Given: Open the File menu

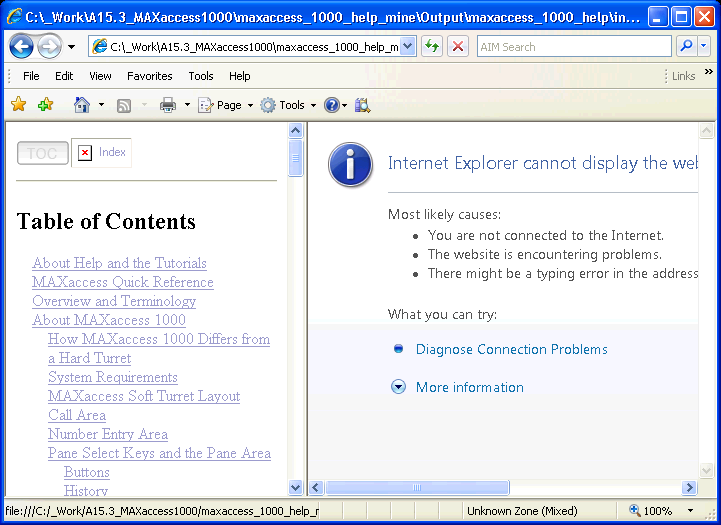Looking at the screenshot, I should (31, 76).
